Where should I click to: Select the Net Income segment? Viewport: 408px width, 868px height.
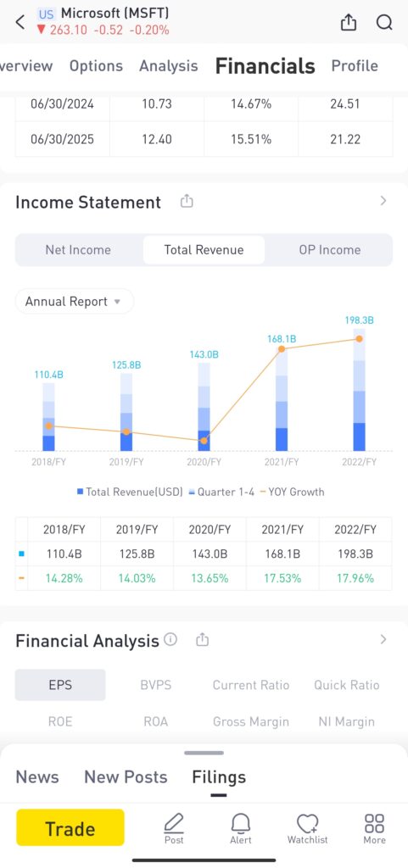pyautogui.click(x=78, y=250)
